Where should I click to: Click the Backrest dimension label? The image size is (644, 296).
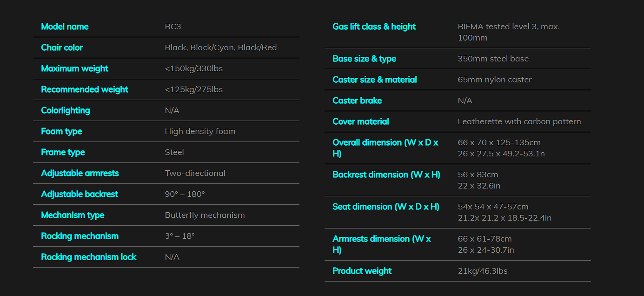coord(386,175)
